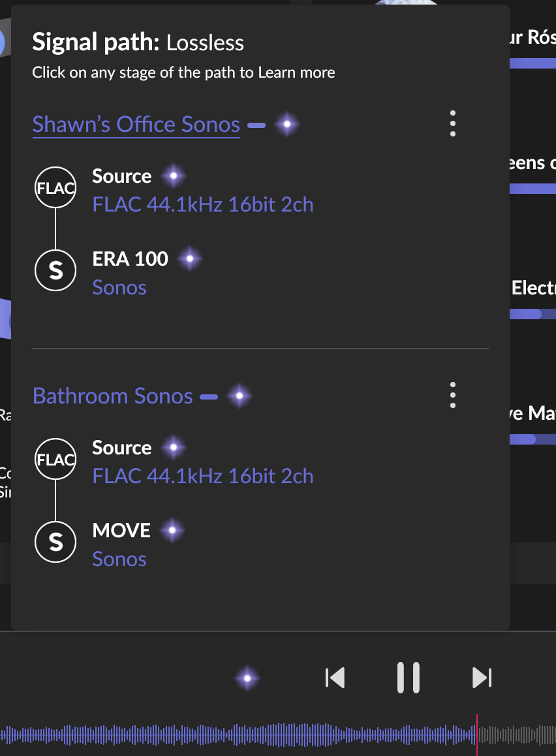This screenshot has height=756, width=556.
Task: Click the Sonos label under ERA 100
Action: [119, 287]
